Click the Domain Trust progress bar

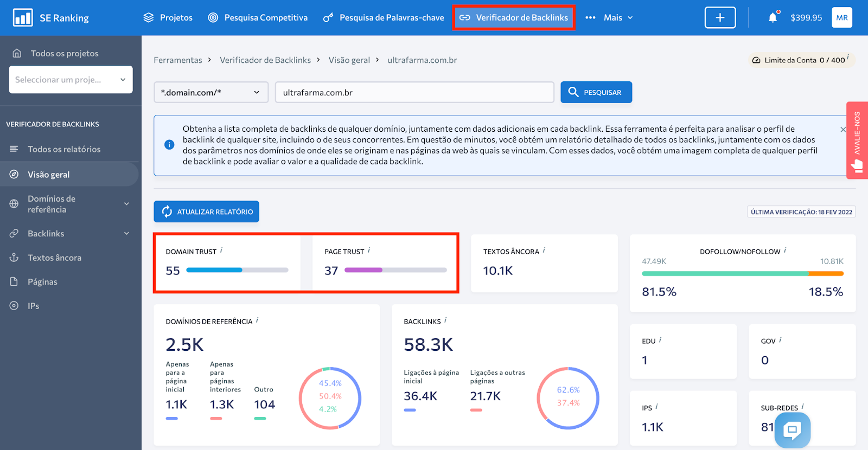[x=237, y=270]
